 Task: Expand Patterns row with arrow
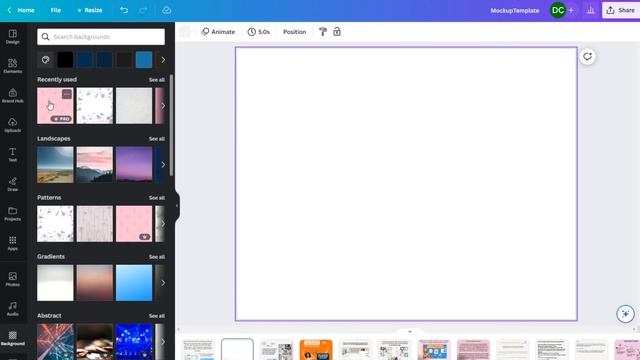(163, 224)
